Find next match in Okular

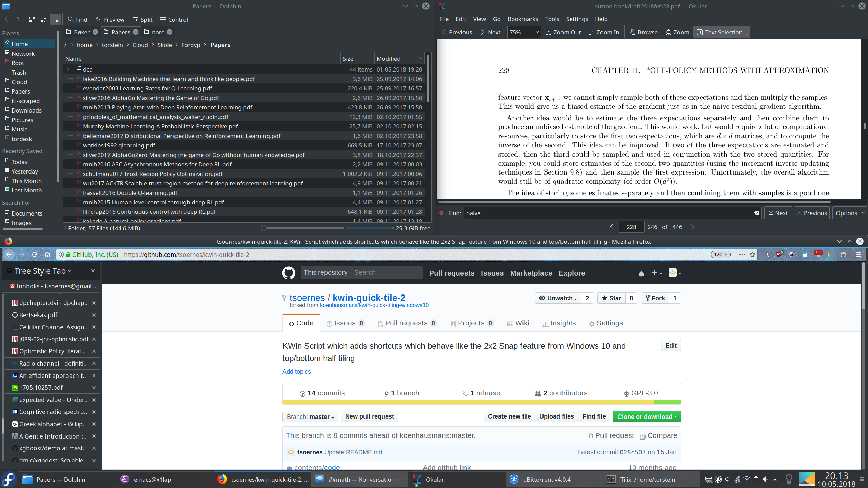(778, 213)
